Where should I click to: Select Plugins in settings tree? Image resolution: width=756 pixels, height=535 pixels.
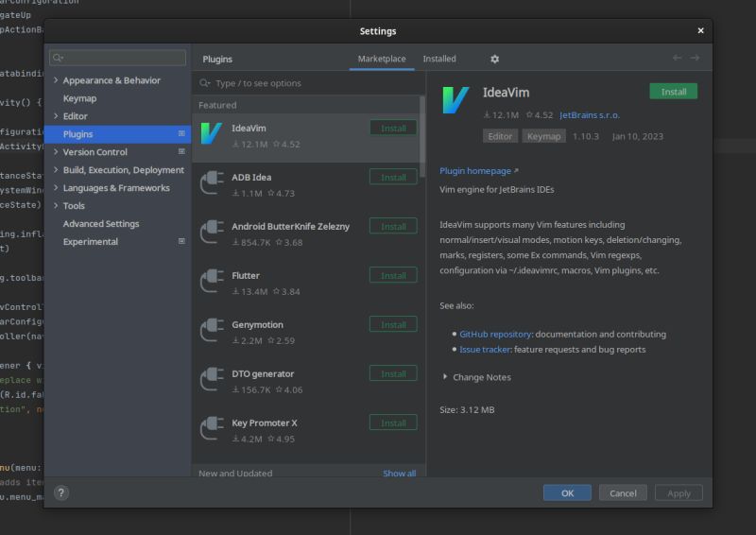(117, 134)
